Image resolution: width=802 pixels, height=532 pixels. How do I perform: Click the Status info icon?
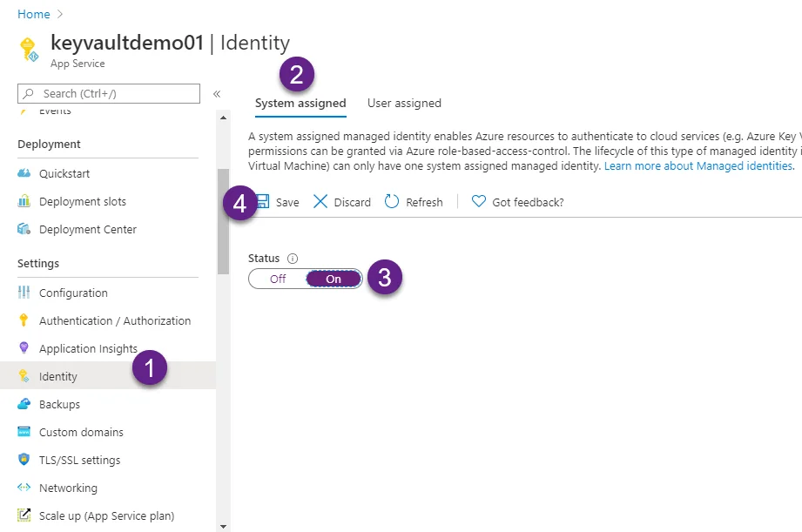293,259
